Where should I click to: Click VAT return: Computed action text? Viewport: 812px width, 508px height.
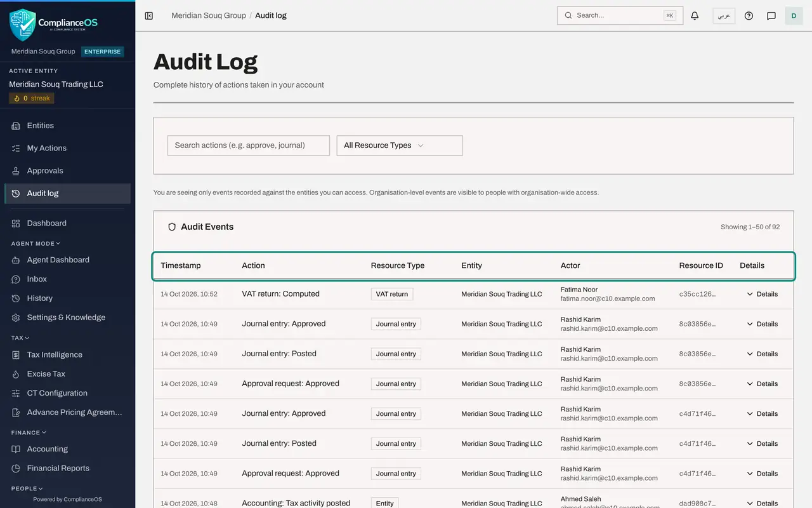click(280, 294)
